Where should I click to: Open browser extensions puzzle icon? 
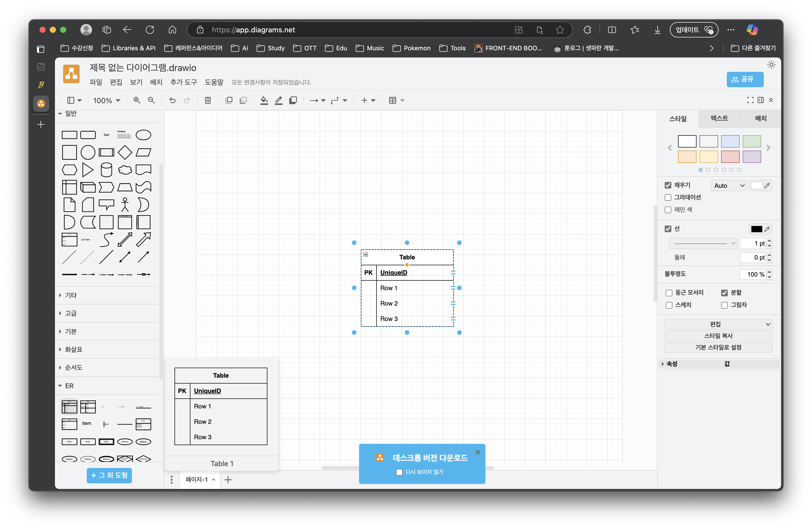coord(587,30)
